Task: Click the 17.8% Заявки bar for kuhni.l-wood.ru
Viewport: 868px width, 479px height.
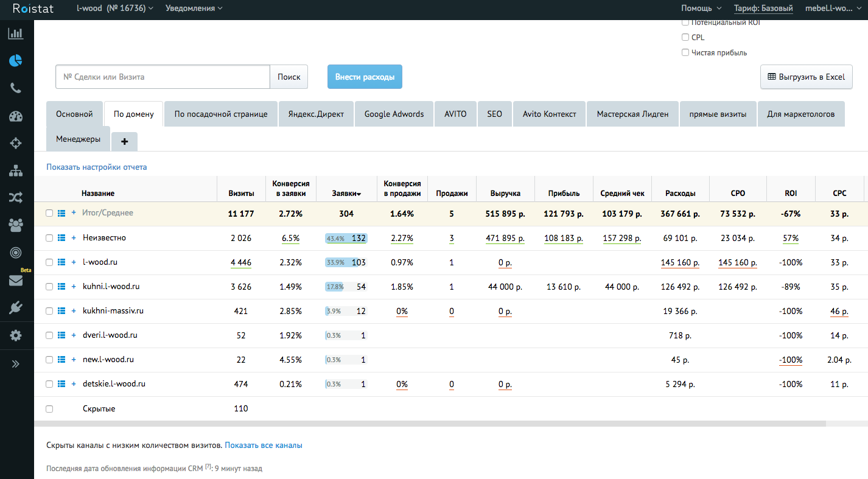Action: pos(346,287)
